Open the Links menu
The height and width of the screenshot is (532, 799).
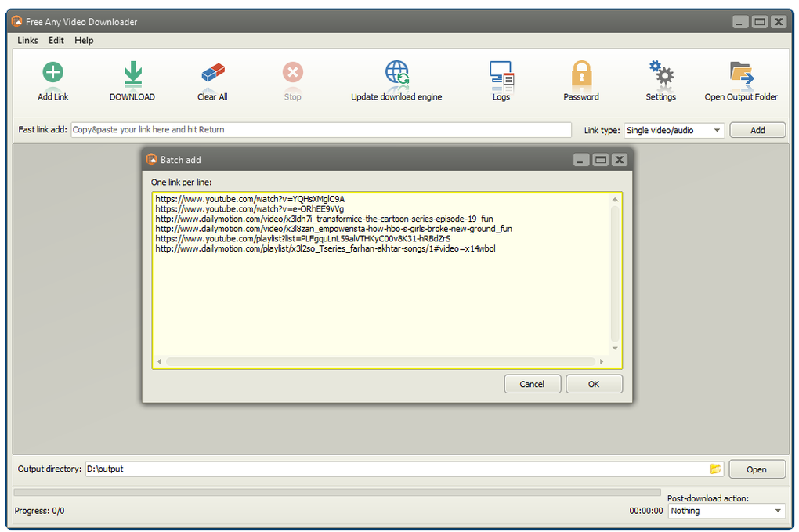coord(27,40)
